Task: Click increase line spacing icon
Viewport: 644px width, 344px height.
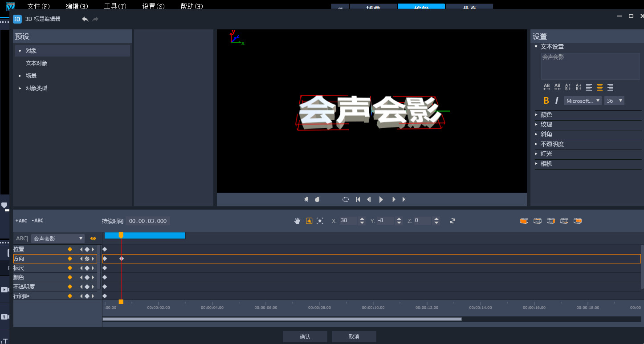Action: pos(568,87)
